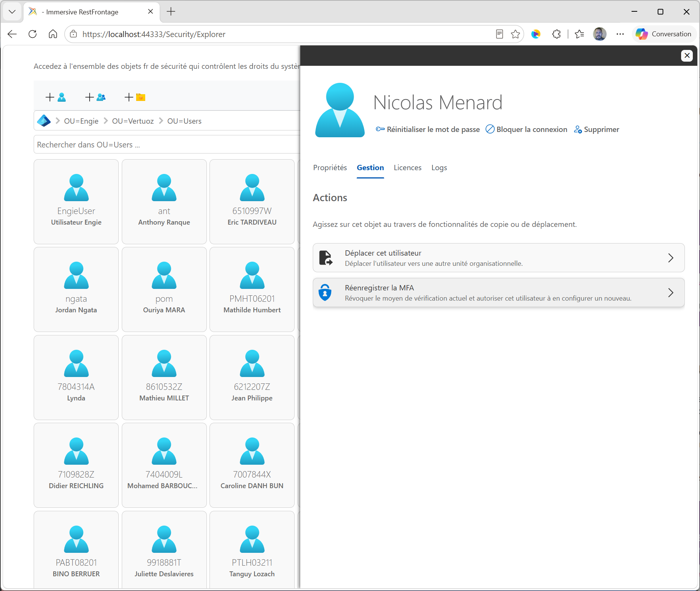
Task: Expand Réenregistrer la MFA chevron
Action: (671, 293)
